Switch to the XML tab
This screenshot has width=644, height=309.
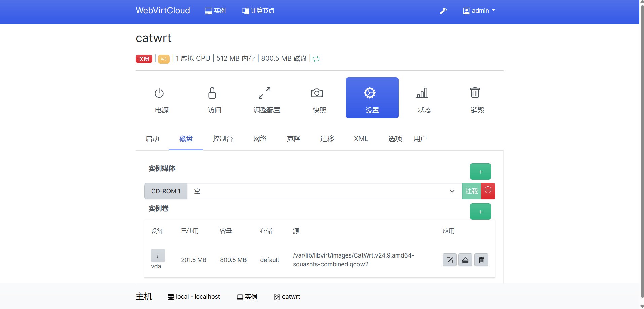coord(361,139)
